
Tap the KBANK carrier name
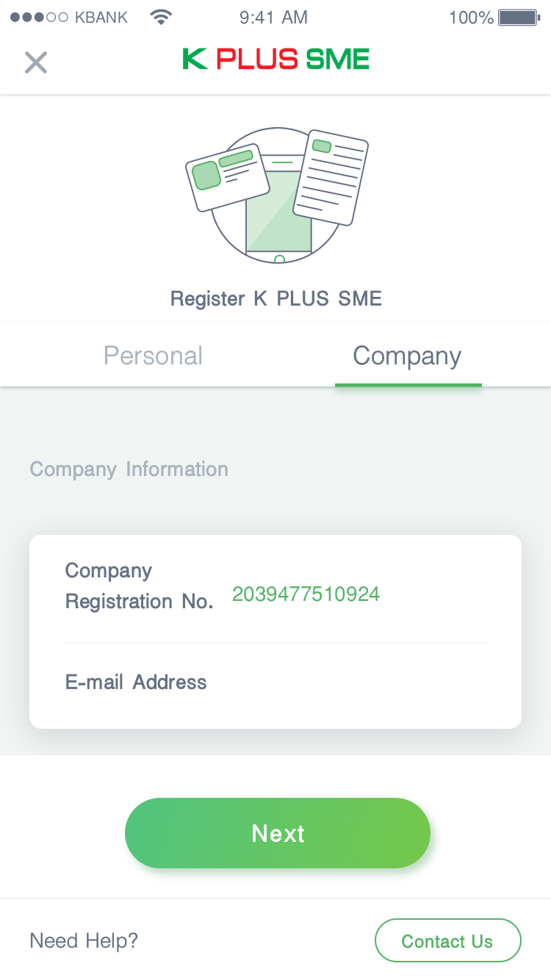coord(101,18)
